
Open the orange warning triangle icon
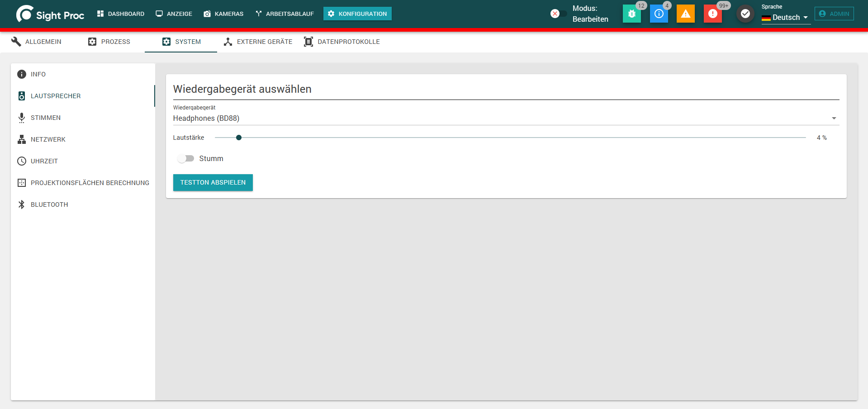(x=686, y=14)
